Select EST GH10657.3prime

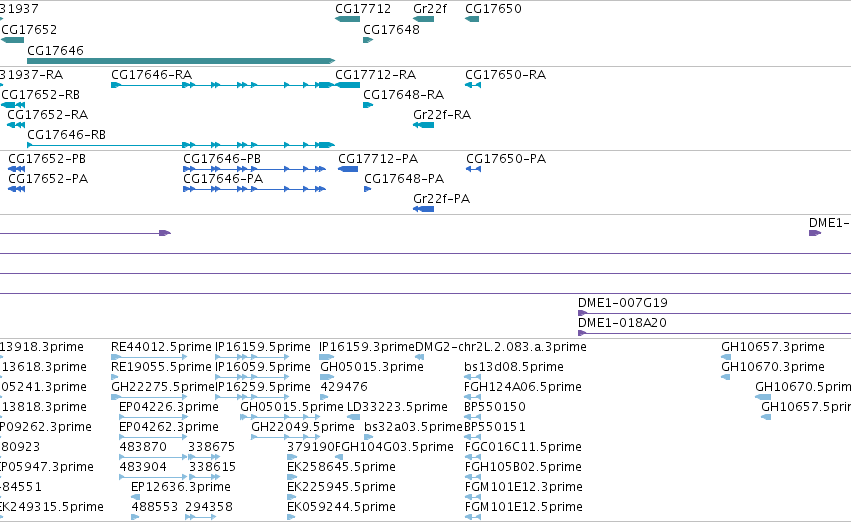[726, 357]
